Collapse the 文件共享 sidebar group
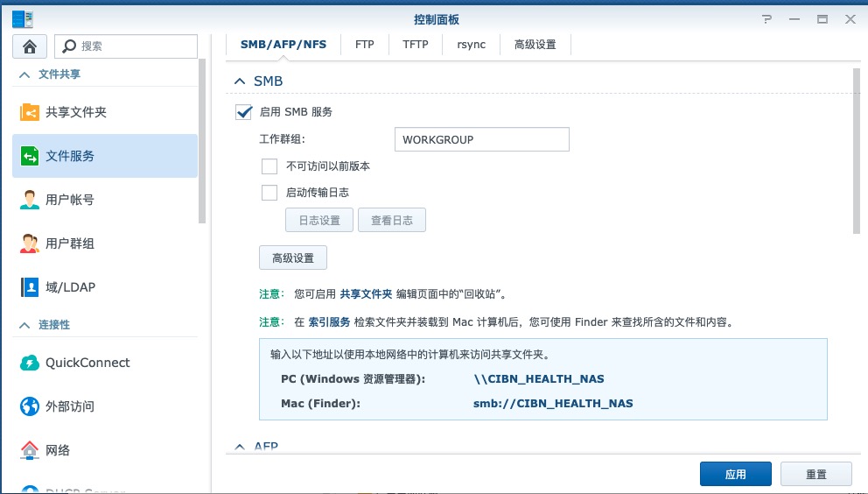The width and height of the screenshot is (868, 494). (x=24, y=75)
